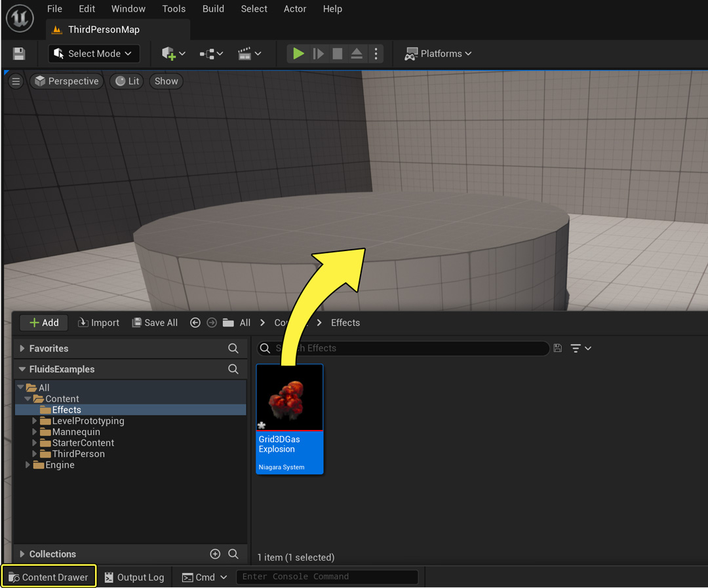
Task: Click the Eject simulate icon
Action: tap(356, 53)
